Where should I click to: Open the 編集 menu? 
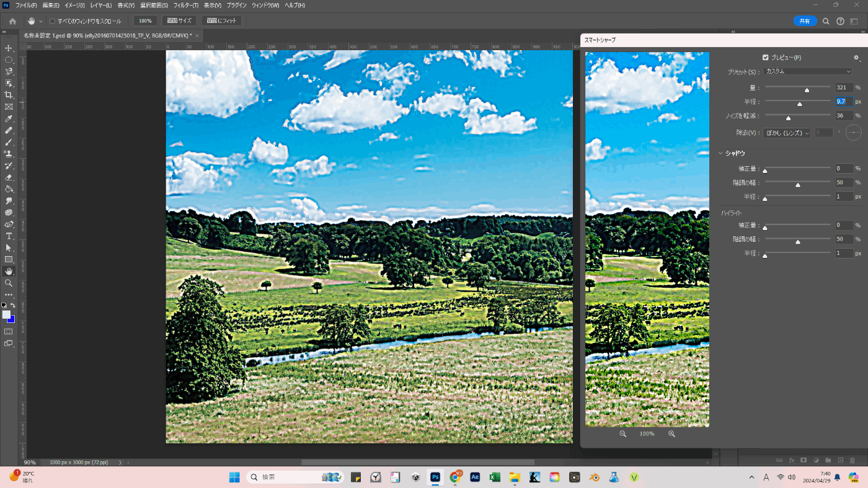click(x=51, y=5)
